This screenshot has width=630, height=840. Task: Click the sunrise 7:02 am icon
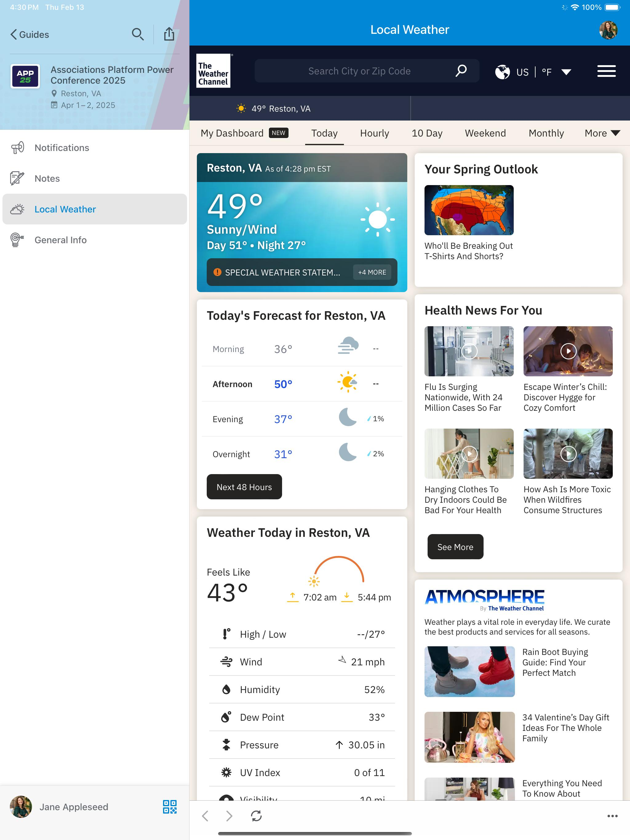[293, 597]
